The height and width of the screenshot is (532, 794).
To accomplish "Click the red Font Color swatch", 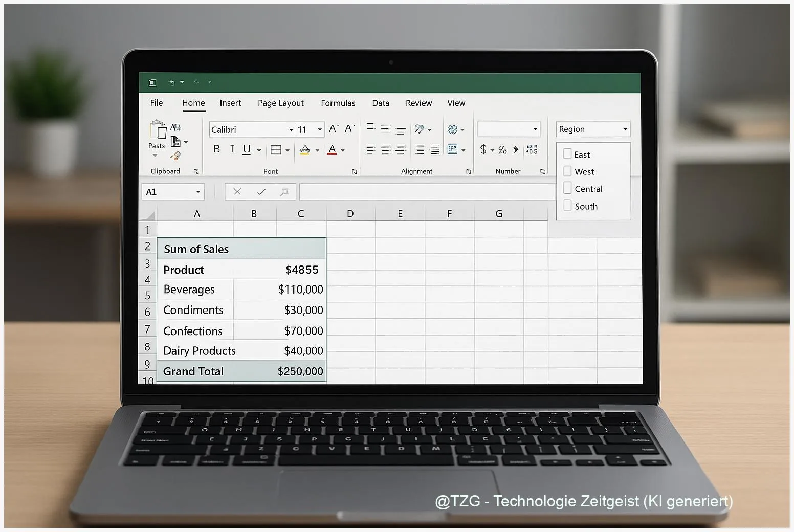I will (332, 150).
